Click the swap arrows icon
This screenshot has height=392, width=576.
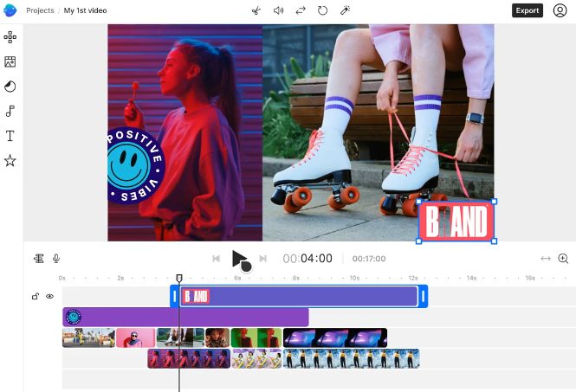pos(301,10)
